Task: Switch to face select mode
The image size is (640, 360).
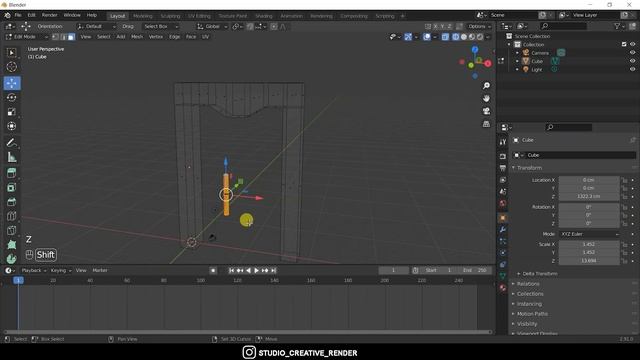Action: point(71,37)
